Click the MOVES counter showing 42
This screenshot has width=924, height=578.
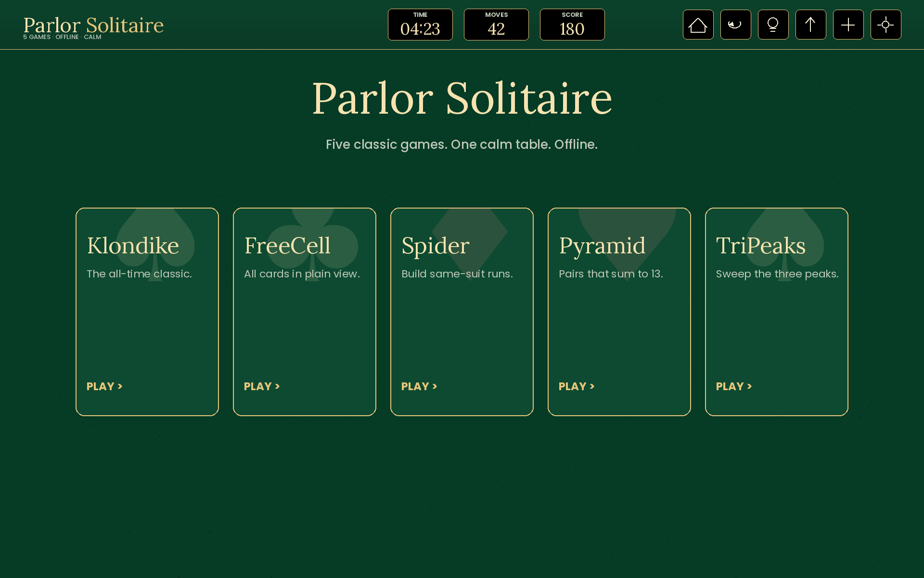pos(496,25)
